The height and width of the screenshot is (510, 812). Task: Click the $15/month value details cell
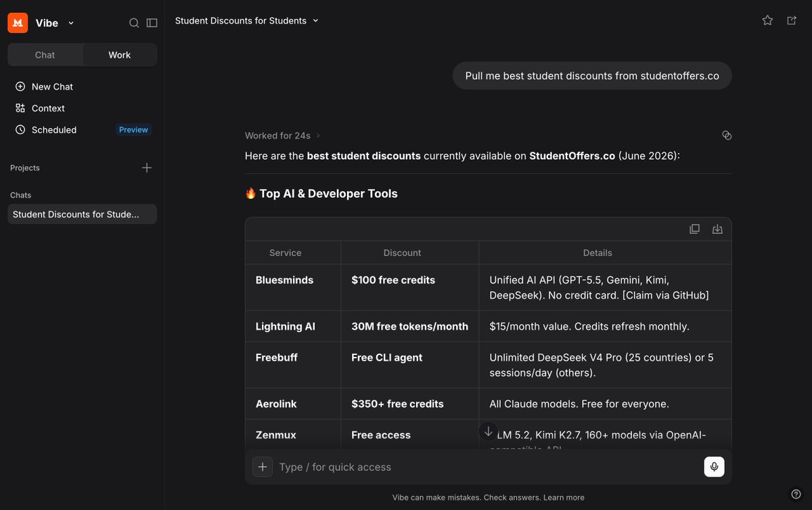click(605, 326)
